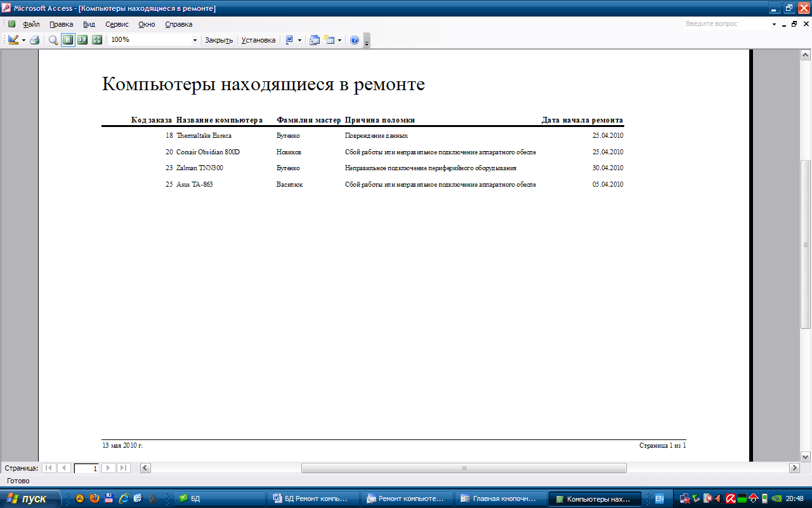Click the horizontal scrollbar thumb
This screenshot has width=812, height=508.
[464, 468]
